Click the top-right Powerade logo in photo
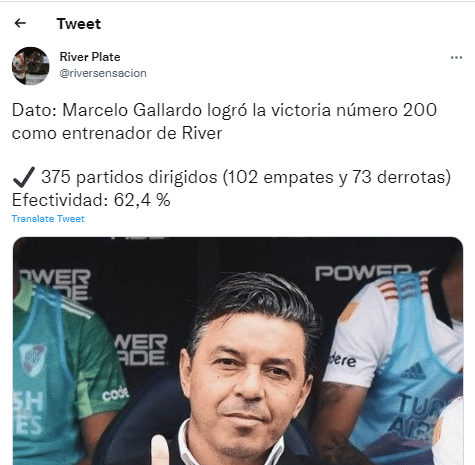The height and width of the screenshot is (465, 475). (363, 273)
